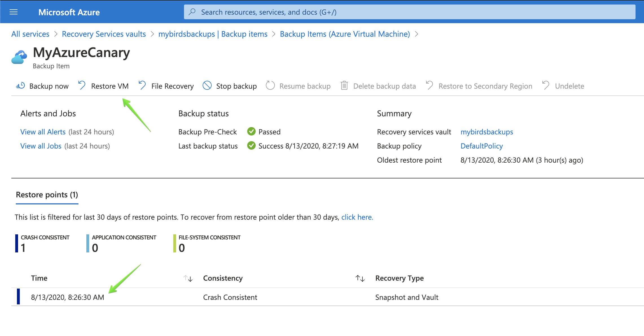Click the Crash Consistent dark blue legend bar
The height and width of the screenshot is (336, 644).
[17, 243]
